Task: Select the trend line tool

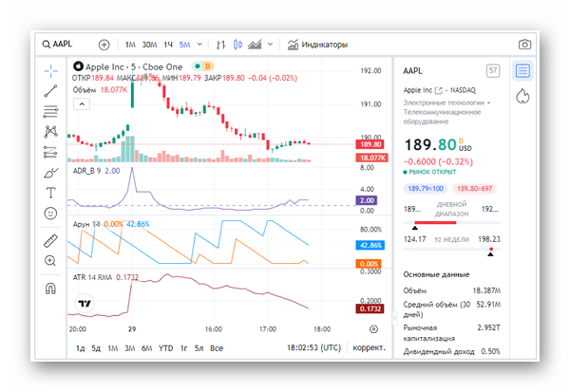Action: 51,91
